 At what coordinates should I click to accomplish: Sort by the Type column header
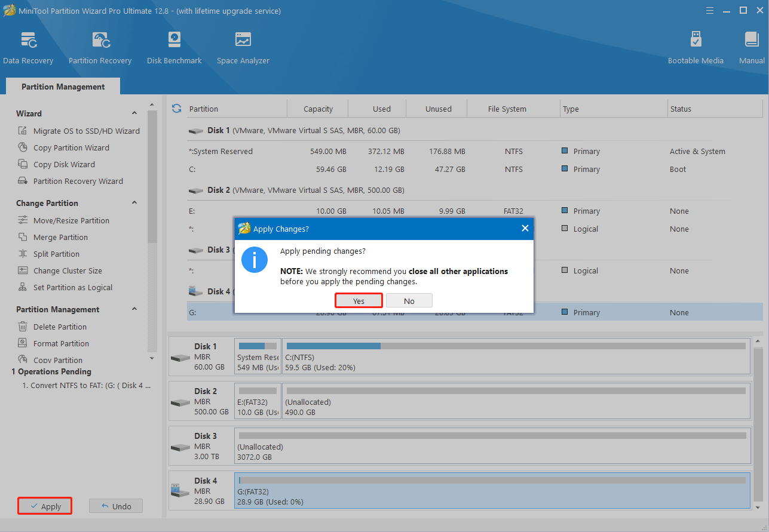tap(613, 109)
